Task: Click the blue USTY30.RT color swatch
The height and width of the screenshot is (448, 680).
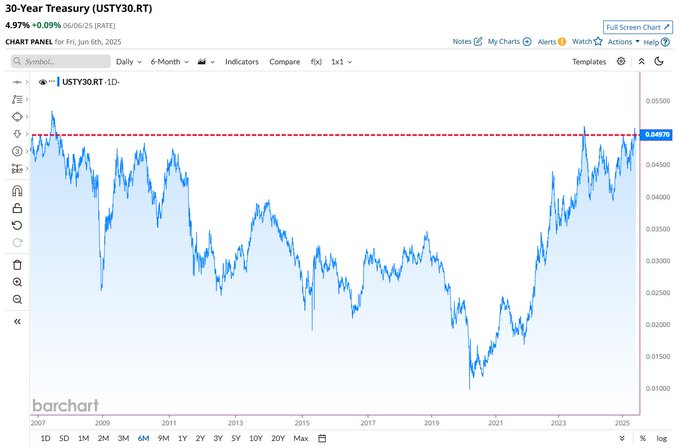Action: coord(58,82)
